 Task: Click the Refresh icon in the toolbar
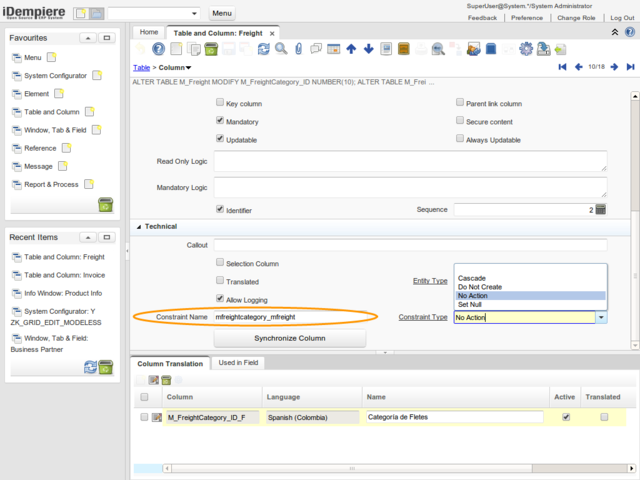coord(263,48)
